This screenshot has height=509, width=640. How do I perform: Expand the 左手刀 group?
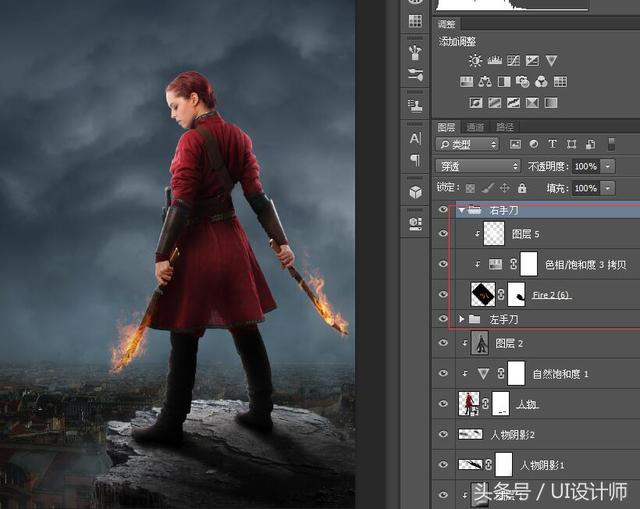pyautogui.click(x=462, y=319)
